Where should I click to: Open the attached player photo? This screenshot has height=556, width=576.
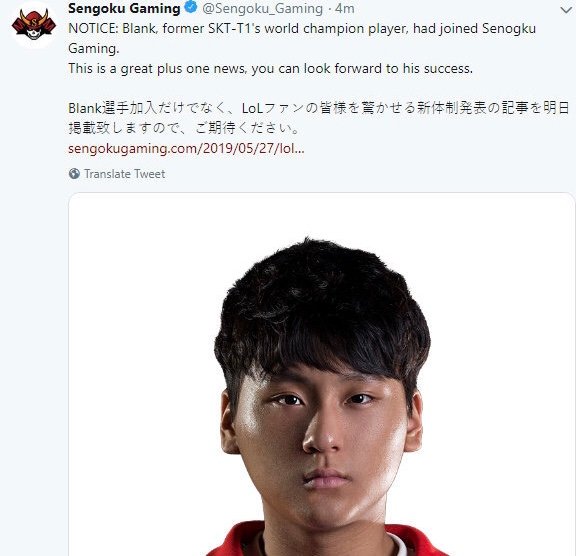point(321,374)
